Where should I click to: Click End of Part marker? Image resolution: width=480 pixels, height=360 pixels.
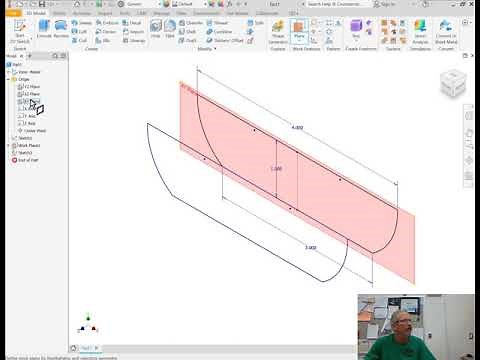(x=25, y=160)
